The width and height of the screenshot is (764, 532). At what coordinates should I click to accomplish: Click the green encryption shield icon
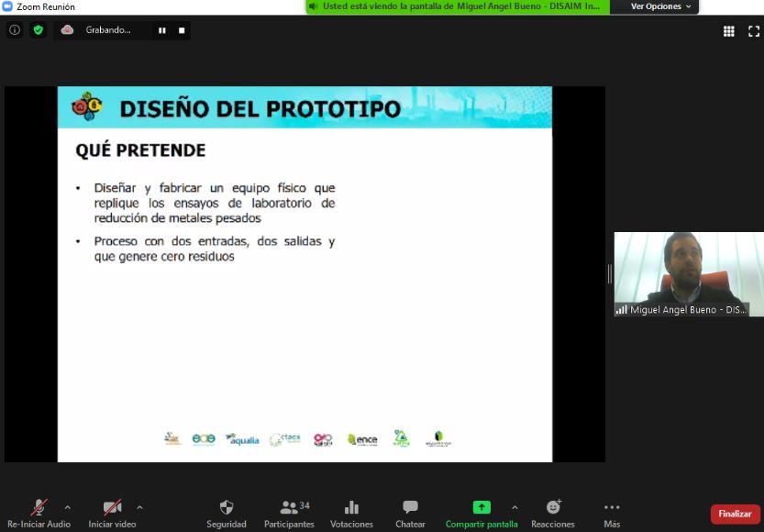[x=38, y=30]
